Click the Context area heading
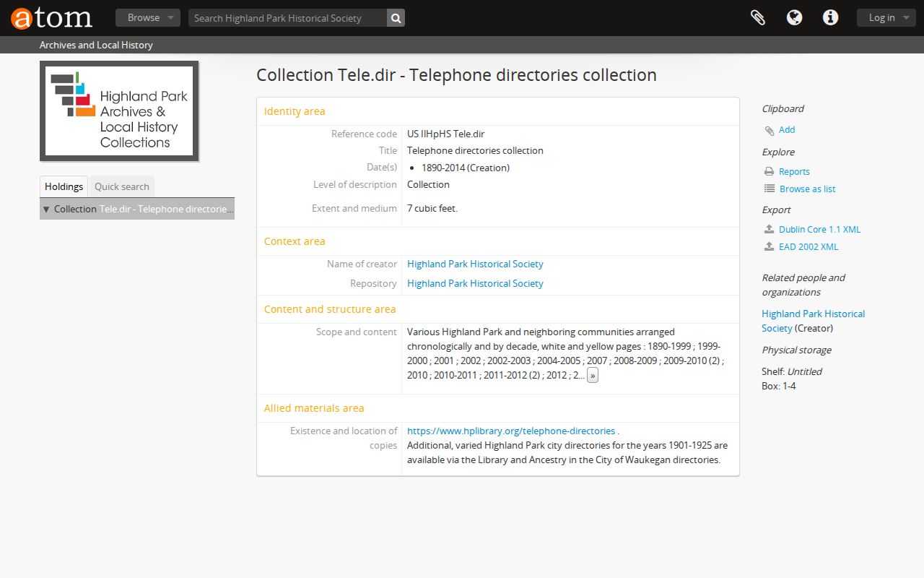The height and width of the screenshot is (578, 924). (295, 241)
